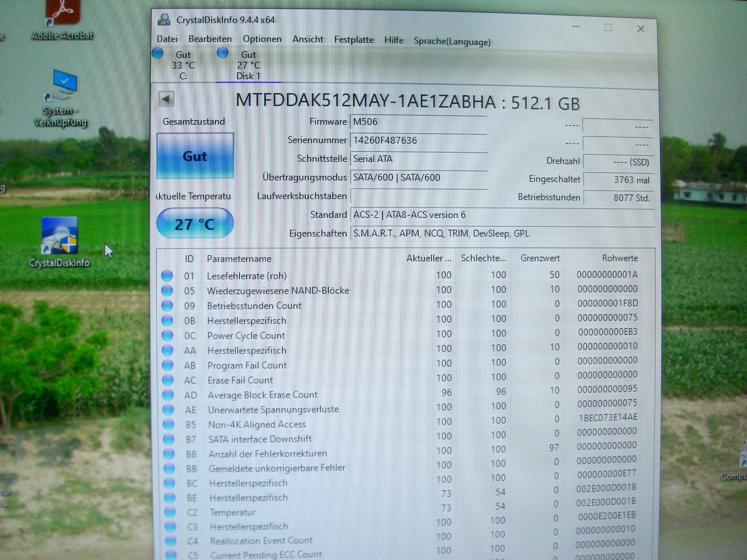Click the CrystalDiskInfo title bar app icon
This screenshot has width=747, height=560.
(x=164, y=19)
